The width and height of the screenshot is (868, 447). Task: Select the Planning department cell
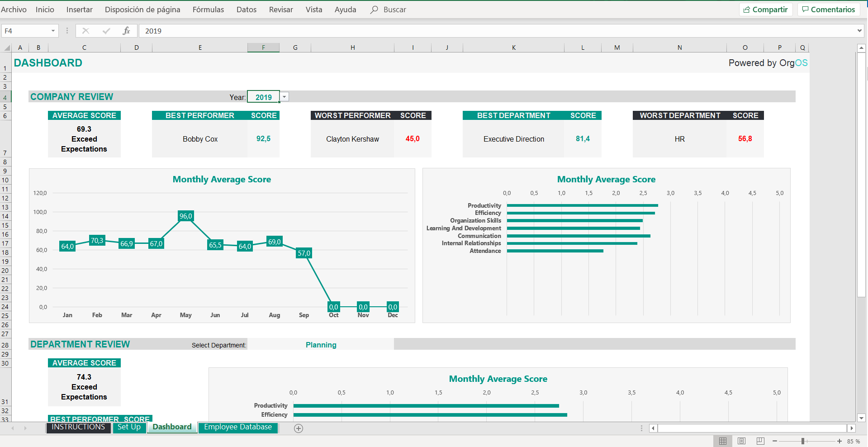(321, 345)
